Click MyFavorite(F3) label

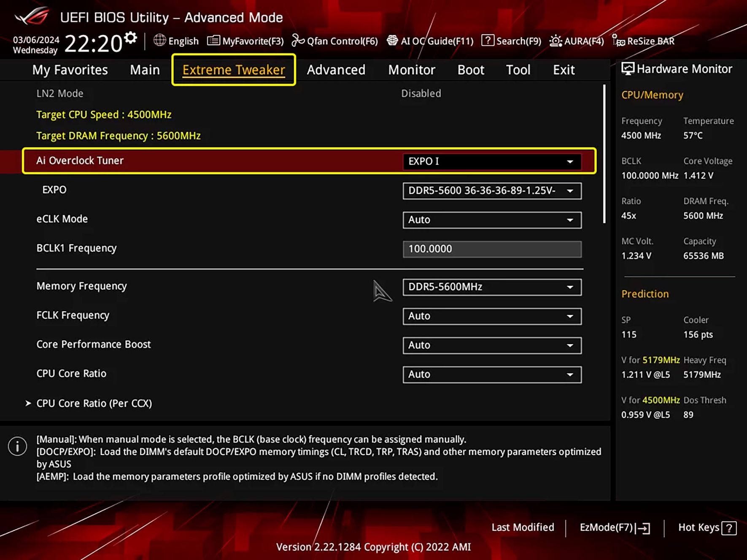253,41
